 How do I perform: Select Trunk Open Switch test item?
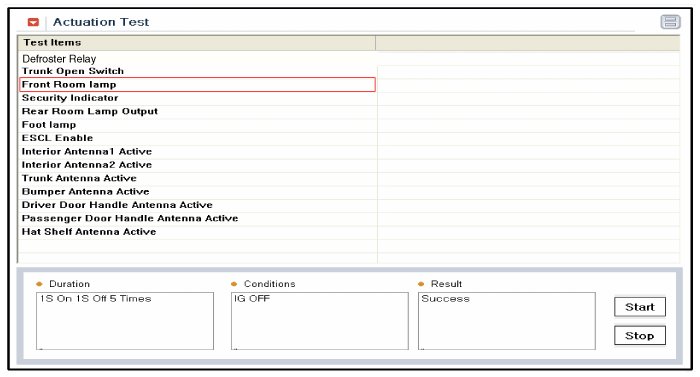(197, 71)
